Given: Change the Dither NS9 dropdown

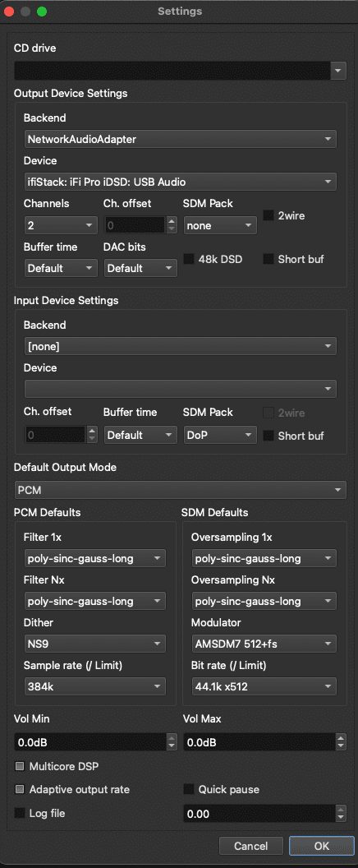Looking at the screenshot, I should point(95,644).
